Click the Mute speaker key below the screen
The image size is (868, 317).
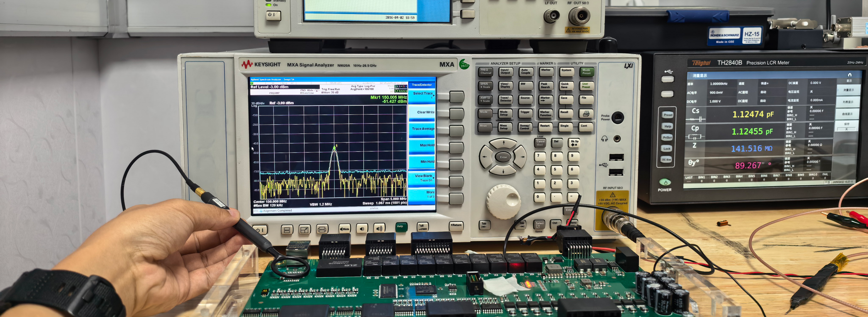(344, 229)
